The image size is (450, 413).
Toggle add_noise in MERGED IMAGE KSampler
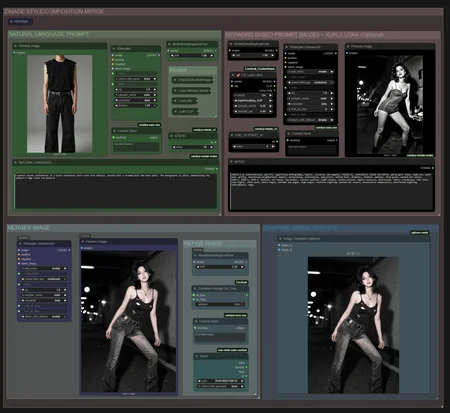(x=44, y=268)
